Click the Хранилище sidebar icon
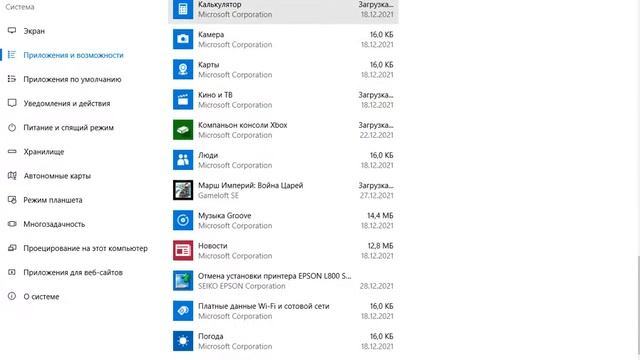 (x=12, y=151)
